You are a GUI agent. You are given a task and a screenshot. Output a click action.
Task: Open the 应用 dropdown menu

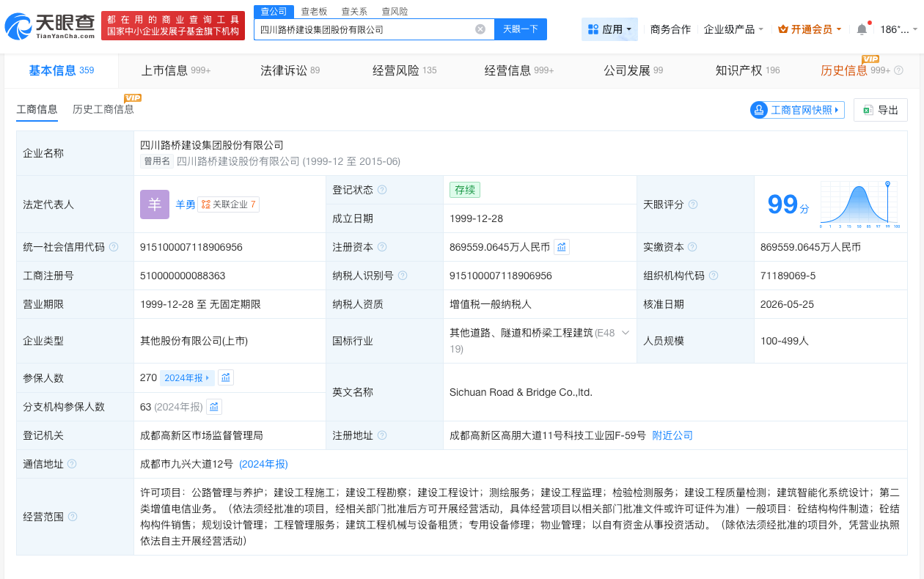coord(609,29)
